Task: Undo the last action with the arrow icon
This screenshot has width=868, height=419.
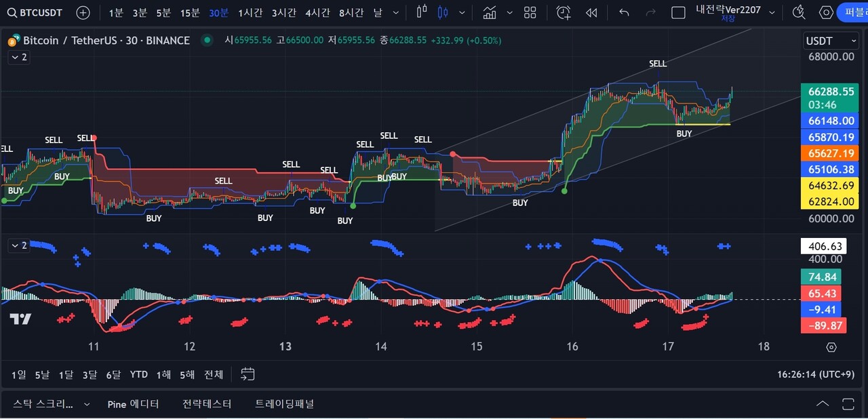Action: tap(623, 12)
